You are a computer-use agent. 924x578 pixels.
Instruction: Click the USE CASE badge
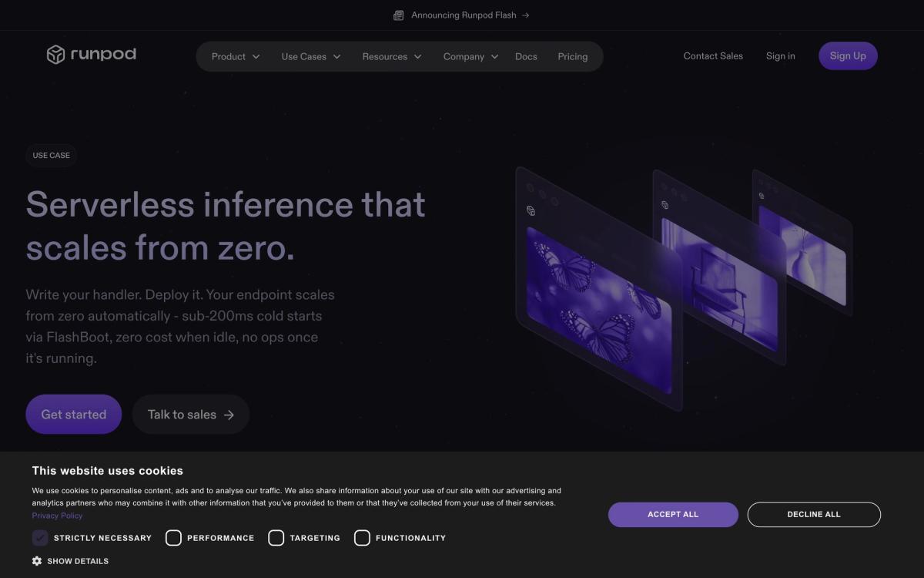tap(52, 156)
